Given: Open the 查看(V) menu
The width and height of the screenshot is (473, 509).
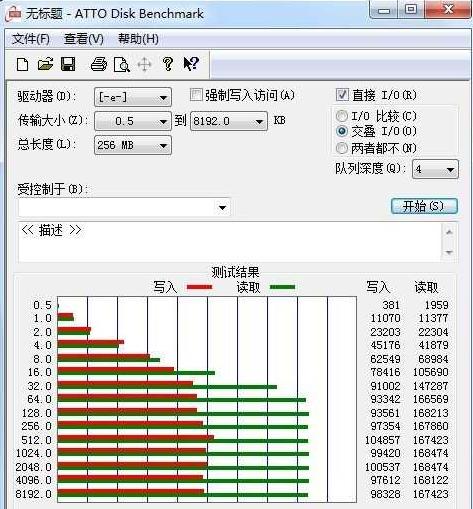Looking at the screenshot, I should pos(84,39).
